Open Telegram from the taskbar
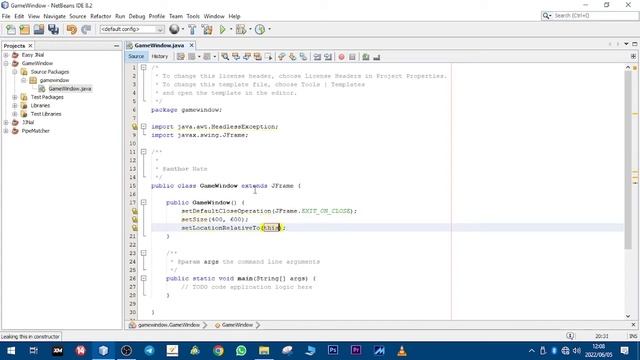The height and width of the screenshot is (360, 640). point(149,351)
